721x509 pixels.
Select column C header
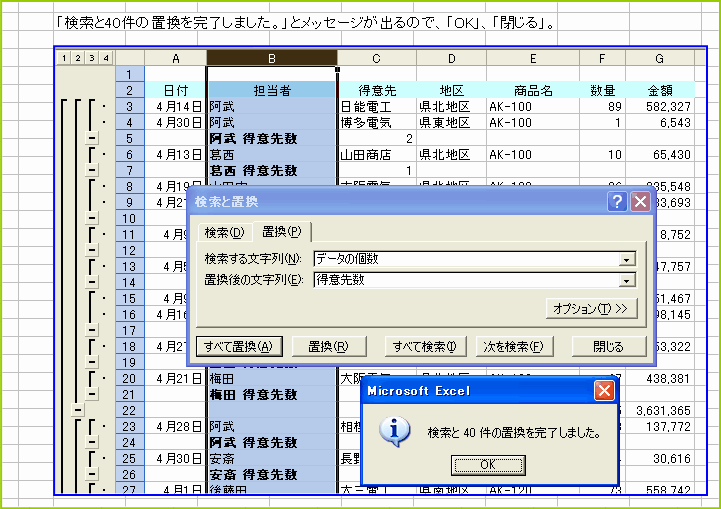377,58
